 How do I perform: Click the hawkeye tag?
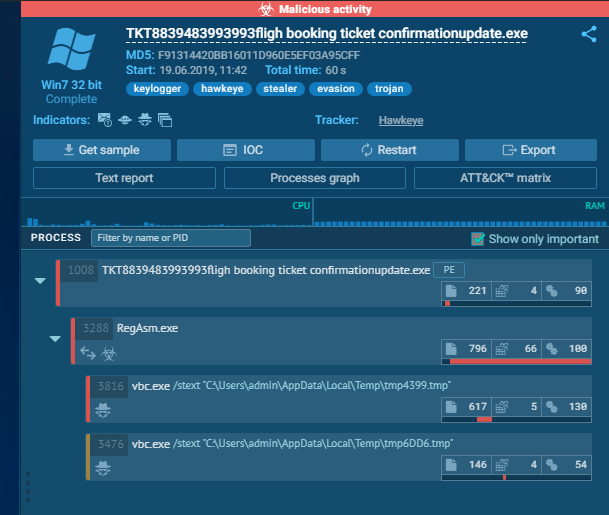tap(222, 89)
